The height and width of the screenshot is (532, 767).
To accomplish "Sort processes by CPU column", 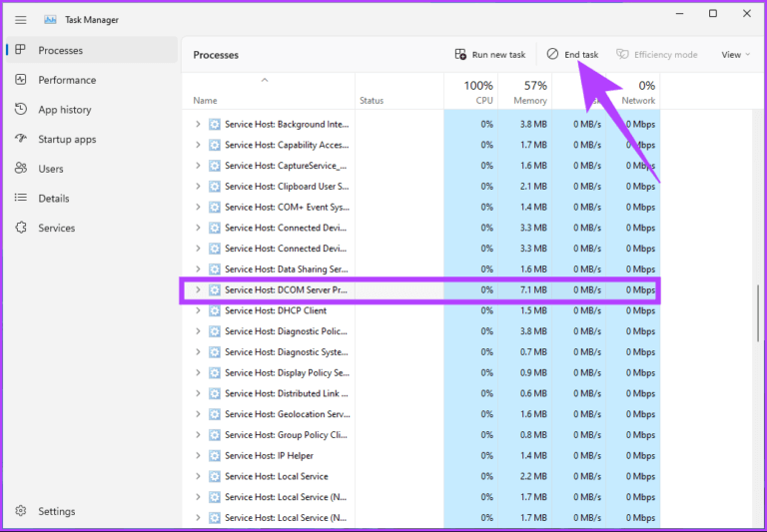I will 471,92.
